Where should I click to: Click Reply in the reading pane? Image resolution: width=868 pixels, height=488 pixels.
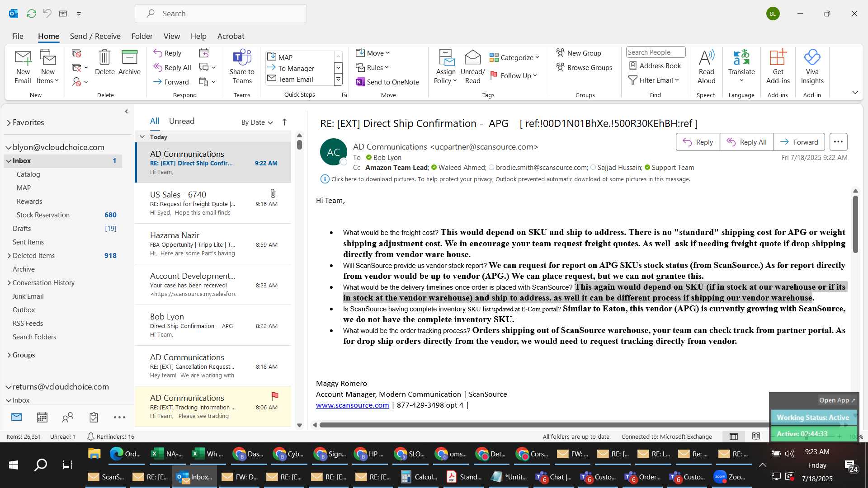click(698, 142)
